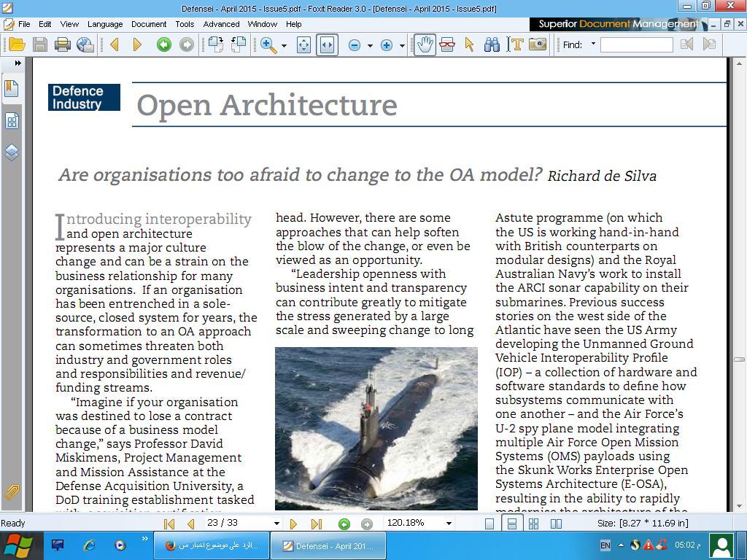Open the File menu
Screen dimensions: 747x560
pos(24,24)
